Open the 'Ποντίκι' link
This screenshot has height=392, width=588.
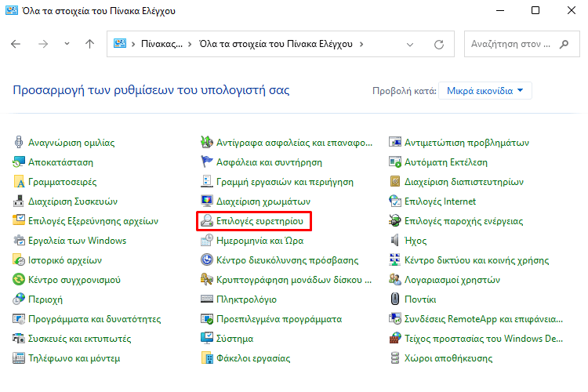tap(420, 299)
